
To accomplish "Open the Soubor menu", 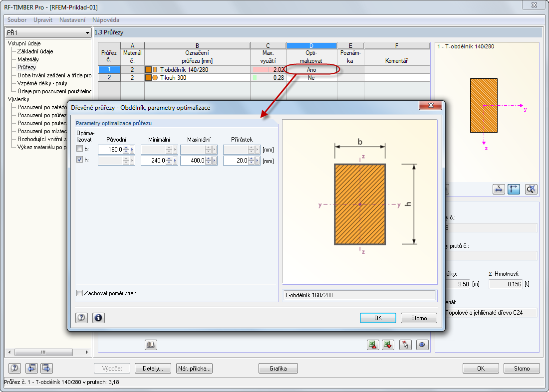I will 17,20.
